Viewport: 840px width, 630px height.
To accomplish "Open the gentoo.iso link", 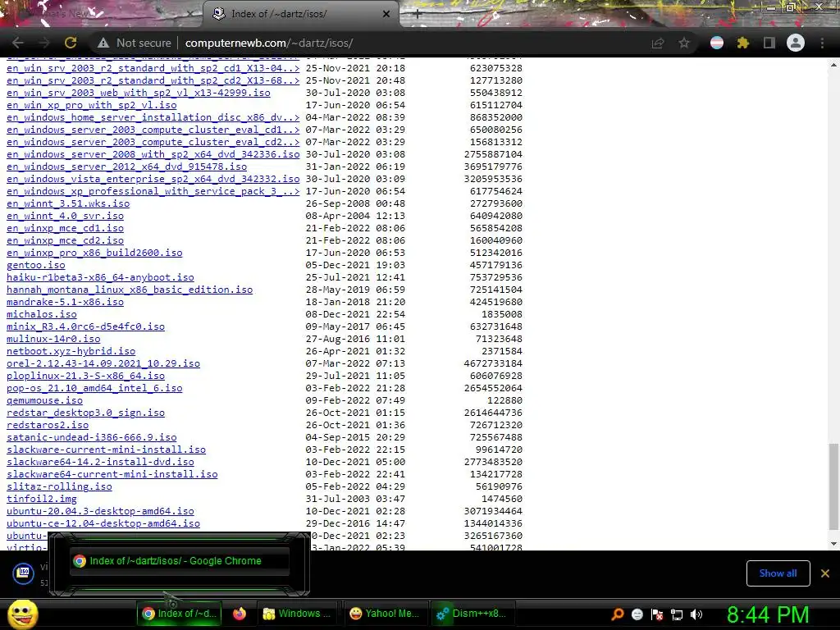I will click(36, 265).
